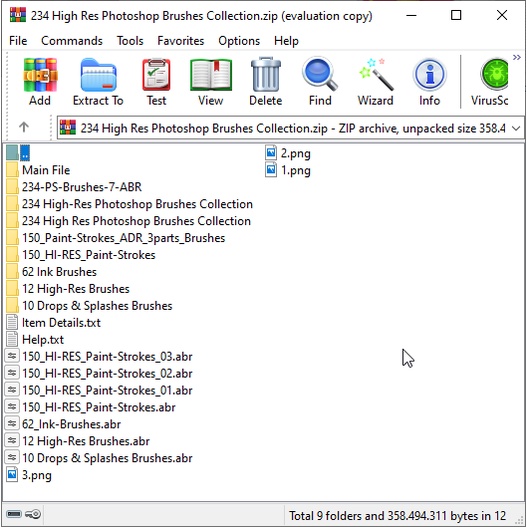Click the Delete trash can icon
The height and width of the screenshot is (527, 527).
pos(266,74)
